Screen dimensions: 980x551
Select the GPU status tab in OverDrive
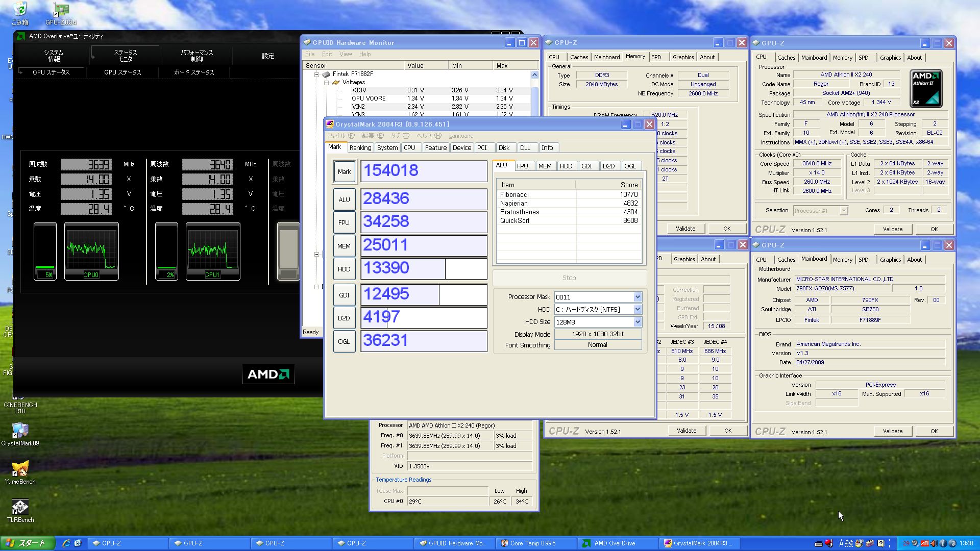(x=122, y=72)
